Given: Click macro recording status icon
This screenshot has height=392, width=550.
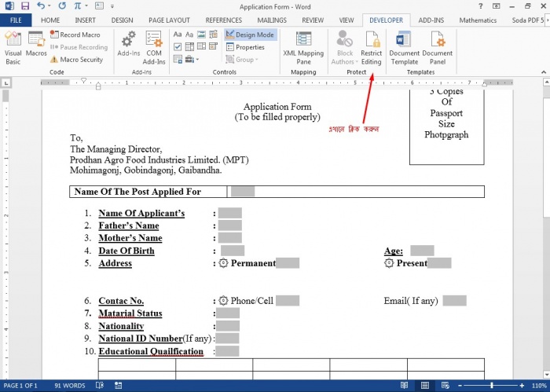Looking at the screenshot, I should (x=118, y=386).
